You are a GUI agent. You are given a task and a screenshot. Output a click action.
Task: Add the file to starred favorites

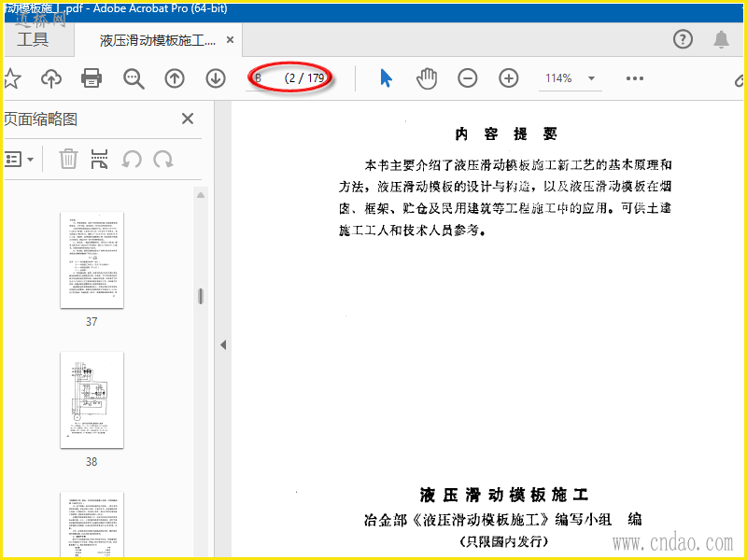(11, 78)
